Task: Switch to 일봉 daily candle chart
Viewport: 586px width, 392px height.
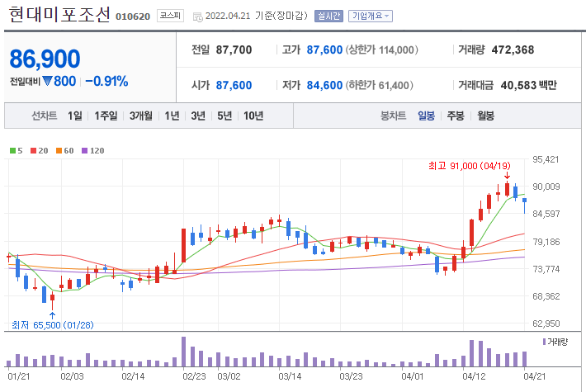Action: (426, 116)
